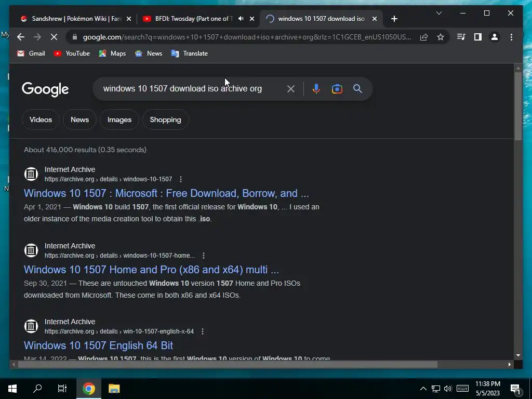Viewport: 532px width, 399px height.
Task: Click the scroll down arrow on vertical scrollbar
Action: coord(518,355)
